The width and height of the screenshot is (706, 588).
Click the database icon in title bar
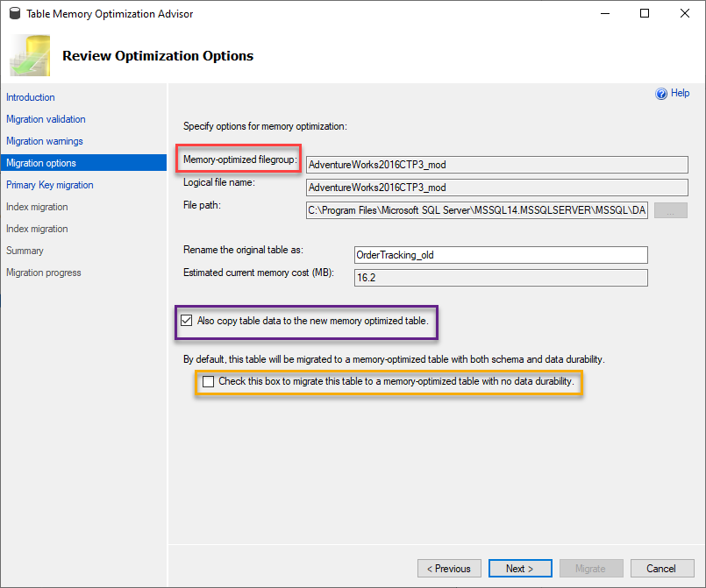tap(15, 13)
